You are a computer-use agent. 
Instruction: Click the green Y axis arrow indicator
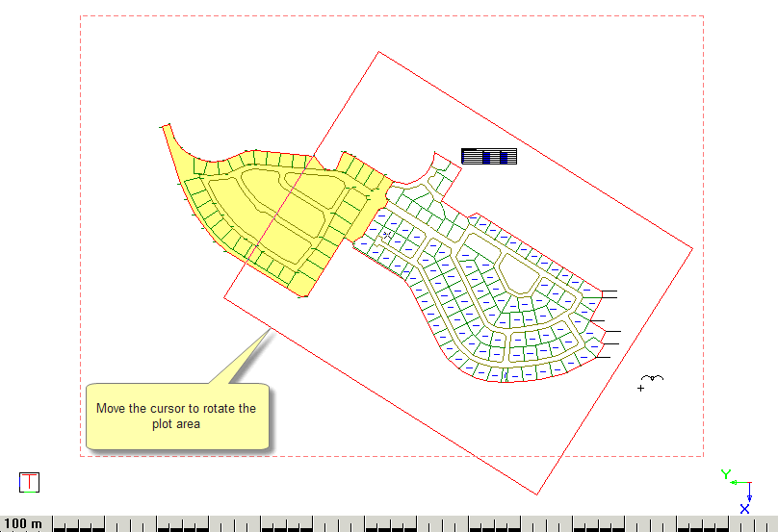click(x=727, y=474)
